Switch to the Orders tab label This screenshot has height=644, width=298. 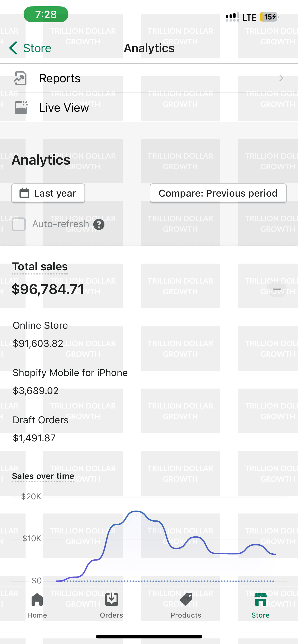click(x=112, y=615)
